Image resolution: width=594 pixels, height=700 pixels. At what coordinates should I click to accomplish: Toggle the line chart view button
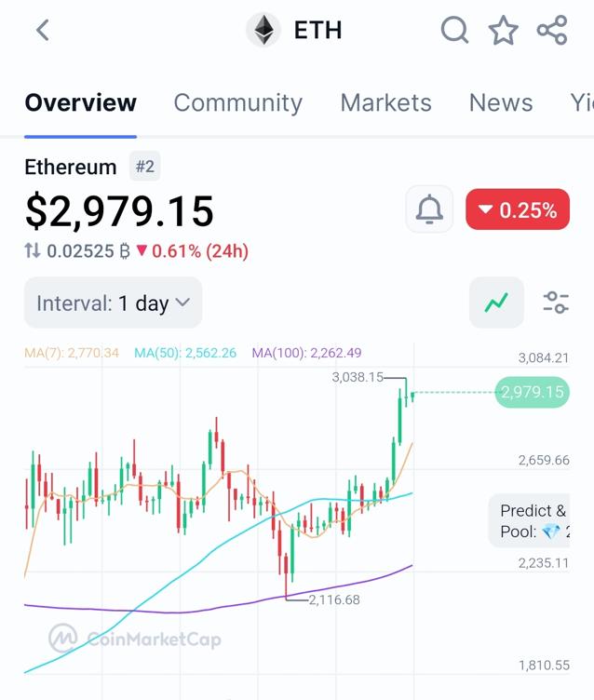click(x=496, y=303)
